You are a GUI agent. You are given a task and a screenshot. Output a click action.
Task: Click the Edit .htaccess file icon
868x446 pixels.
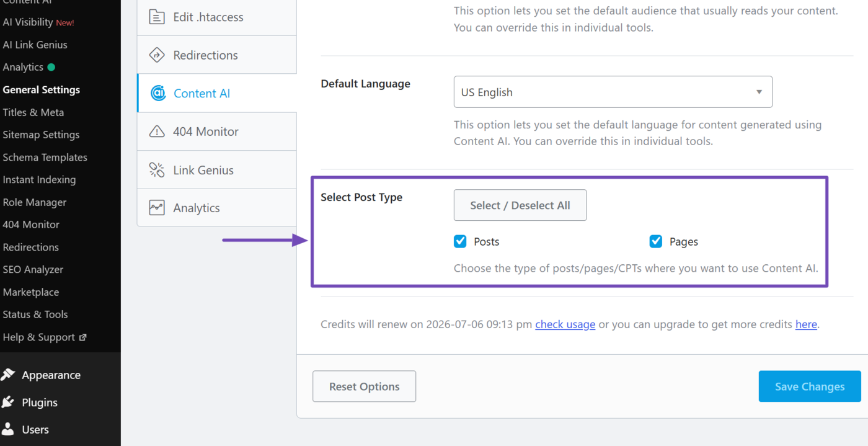(157, 17)
